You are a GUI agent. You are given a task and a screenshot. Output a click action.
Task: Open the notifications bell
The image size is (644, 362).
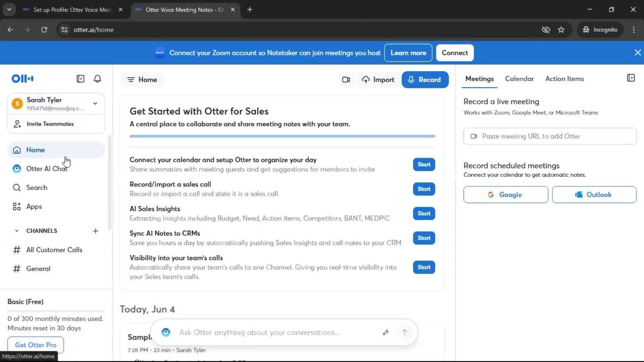coord(97,79)
